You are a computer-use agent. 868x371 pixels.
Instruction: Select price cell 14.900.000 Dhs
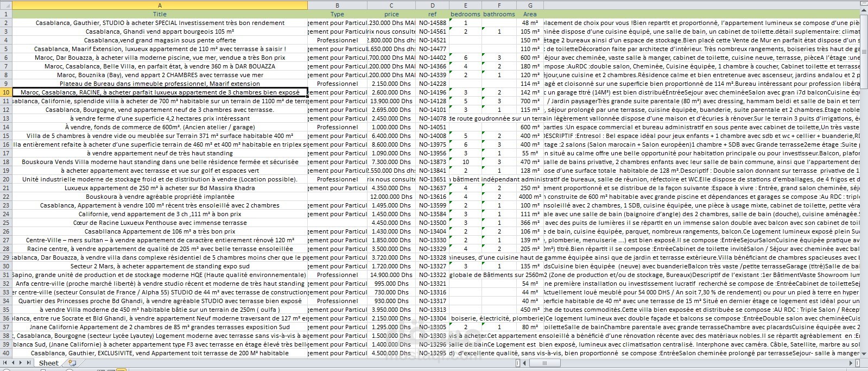tap(391, 275)
